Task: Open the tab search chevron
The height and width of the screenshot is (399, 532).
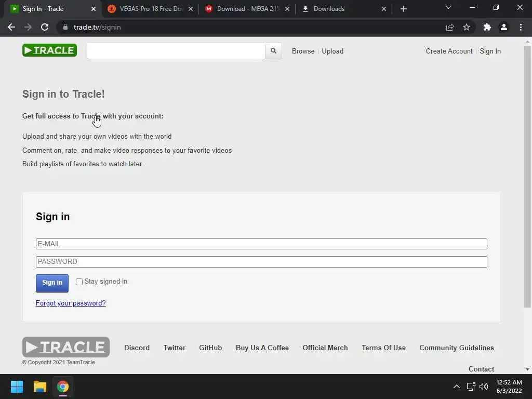Action: click(x=448, y=7)
